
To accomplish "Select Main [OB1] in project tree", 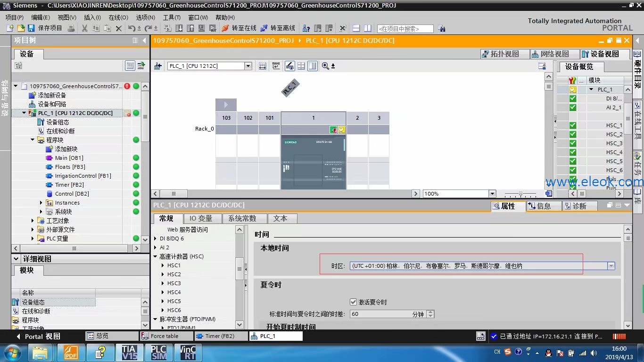I will pyautogui.click(x=69, y=158).
